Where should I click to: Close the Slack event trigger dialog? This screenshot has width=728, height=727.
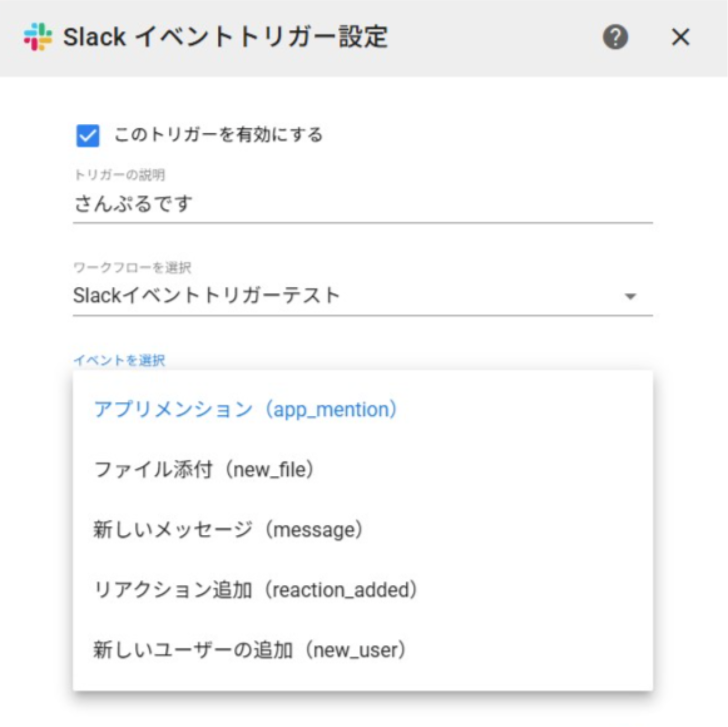coord(680,37)
